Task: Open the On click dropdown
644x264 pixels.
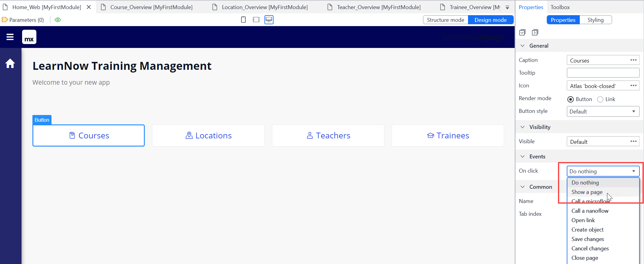Action: point(603,171)
